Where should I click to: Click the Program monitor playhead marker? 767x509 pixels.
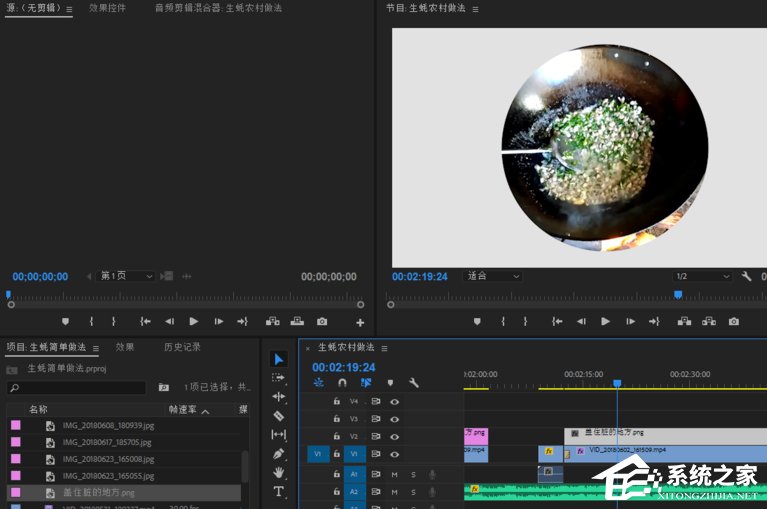(x=678, y=294)
